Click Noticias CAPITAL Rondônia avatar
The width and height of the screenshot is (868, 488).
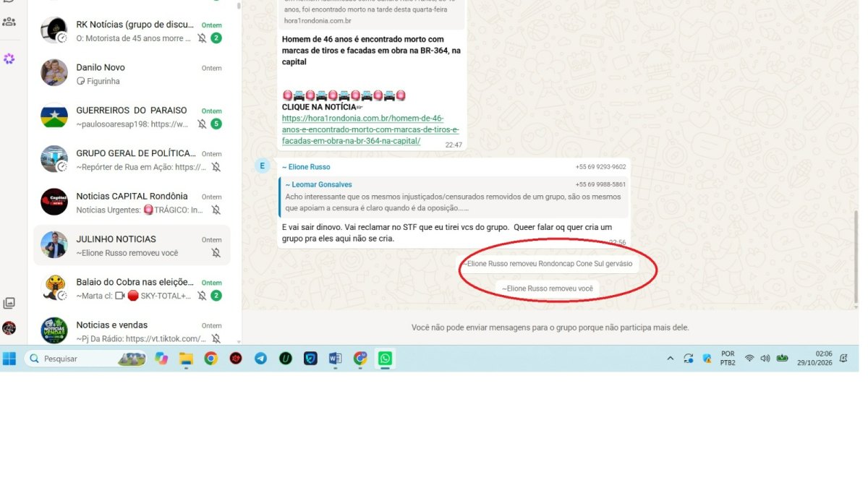coord(54,202)
